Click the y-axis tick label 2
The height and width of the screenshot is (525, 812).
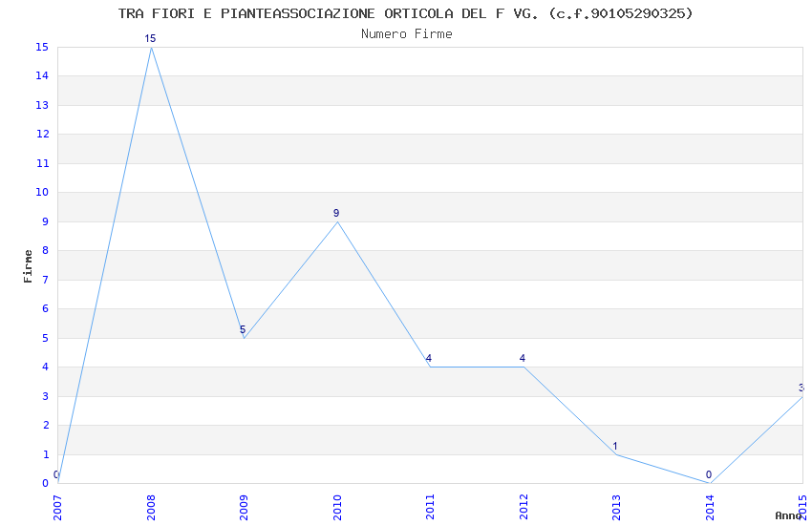click(46, 425)
